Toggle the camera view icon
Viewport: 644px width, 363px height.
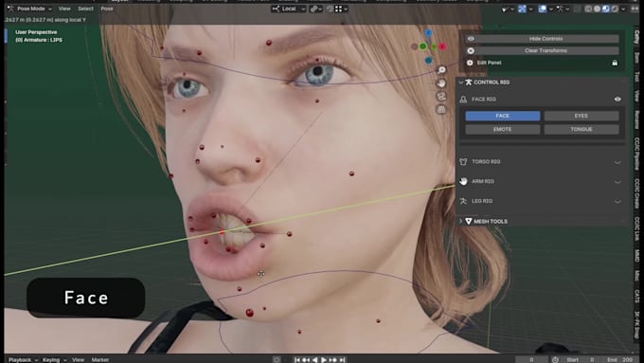pyautogui.click(x=441, y=96)
